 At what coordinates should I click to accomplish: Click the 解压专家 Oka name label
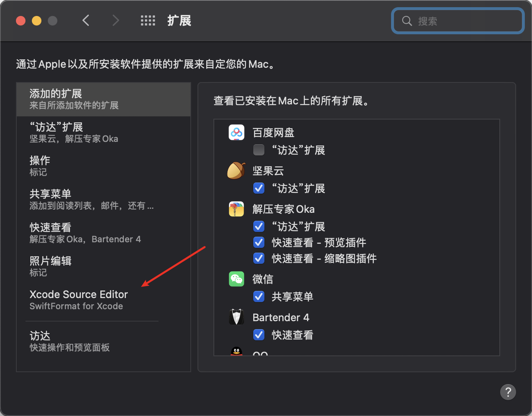tap(284, 209)
